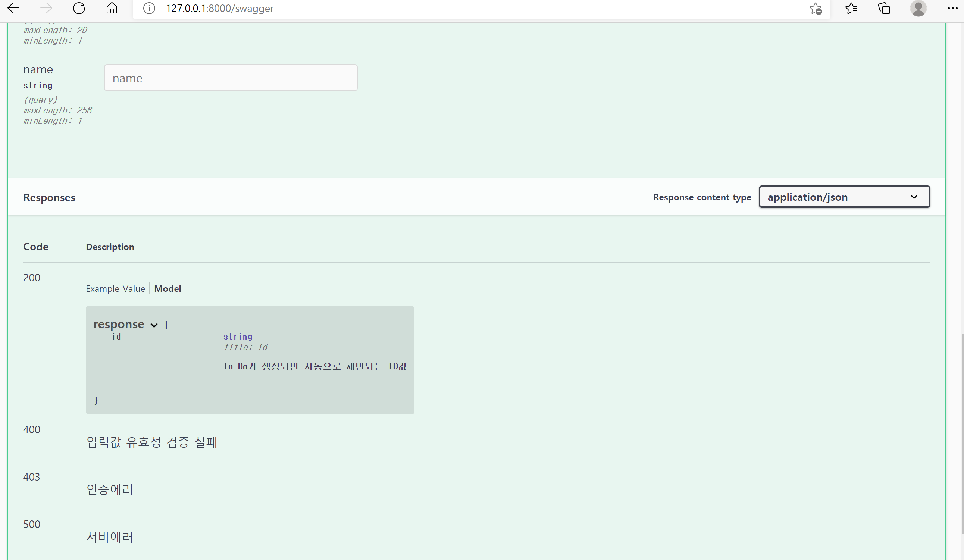Click the browser forward arrow
964x560 pixels.
pos(46,8)
